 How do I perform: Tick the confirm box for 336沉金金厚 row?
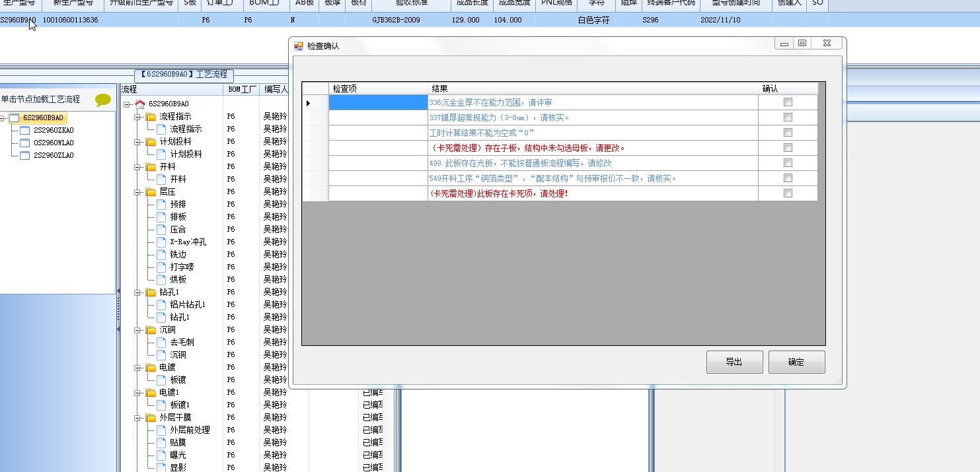point(788,102)
